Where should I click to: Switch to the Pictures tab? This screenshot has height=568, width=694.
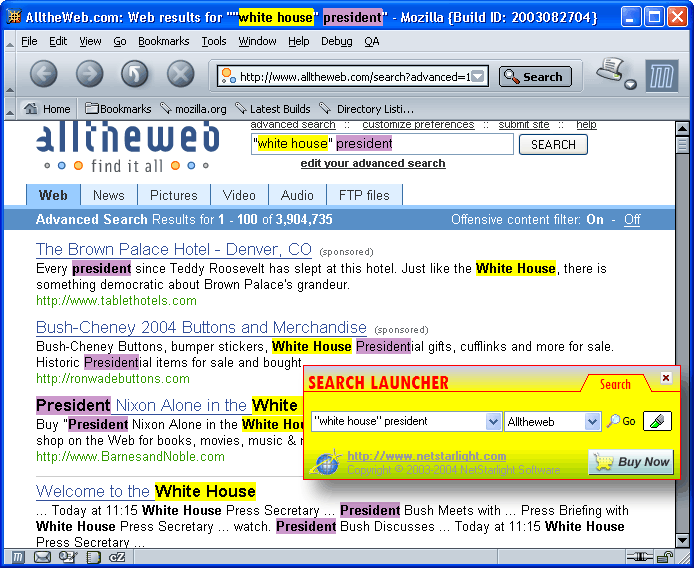tap(174, 195)
